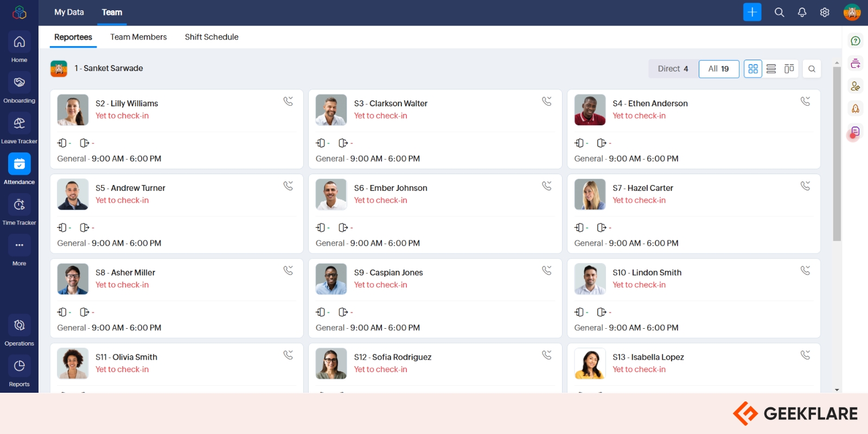
Task: Show All 19 reportees
Action: coord(719,69)
